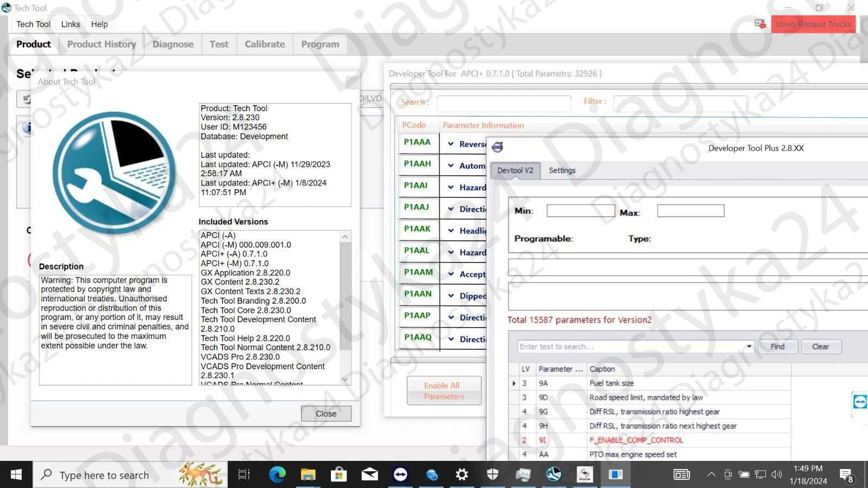The image size is (868, 488).
Task: Click the Find button
Action: 777,346
